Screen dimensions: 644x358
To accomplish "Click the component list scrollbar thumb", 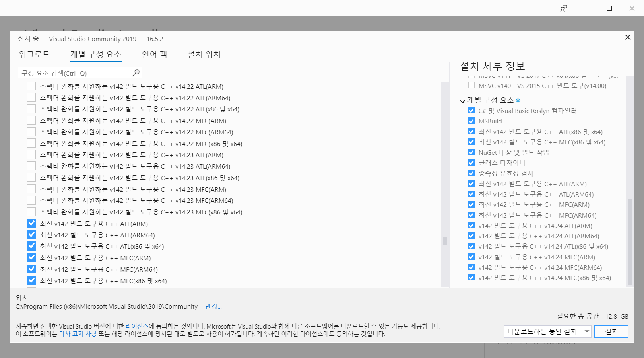I will tap(445, 241).
